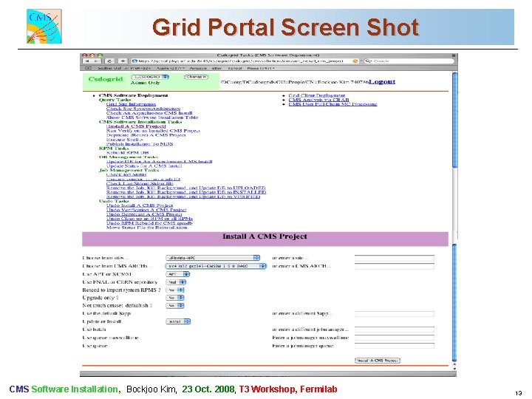The height and width of the screenshot is (399, 532).
Task: Open the Grid Site Information link
Action: pyautogui.click(x=131, y=104)
